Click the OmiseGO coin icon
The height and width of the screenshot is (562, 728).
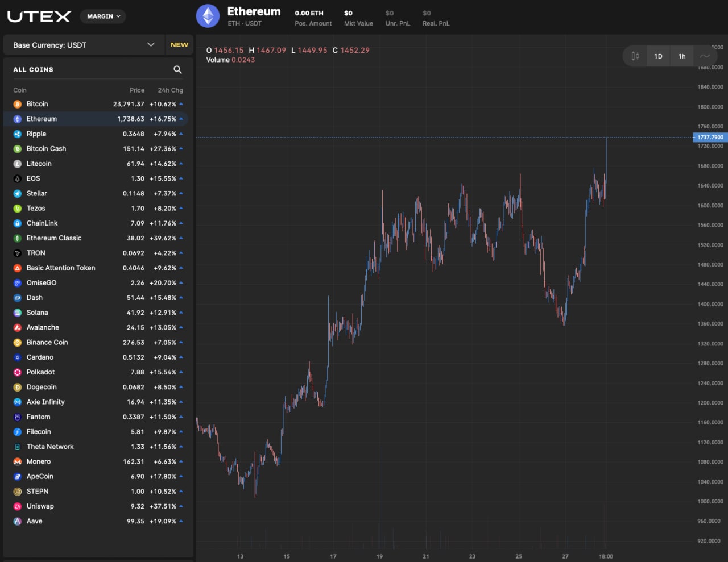[18, 283]
